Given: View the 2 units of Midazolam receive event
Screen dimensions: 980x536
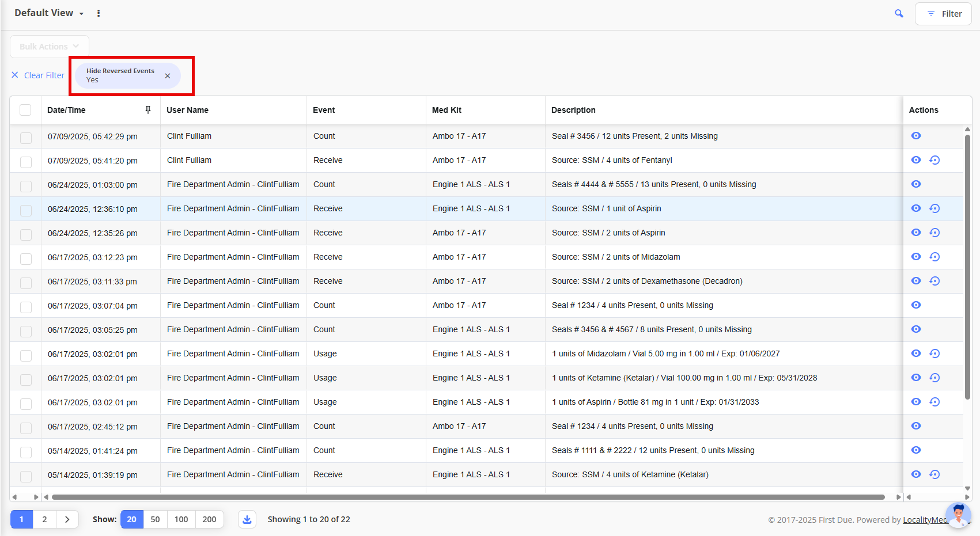Looking at the screenshot, I should (x=916, y=257).
